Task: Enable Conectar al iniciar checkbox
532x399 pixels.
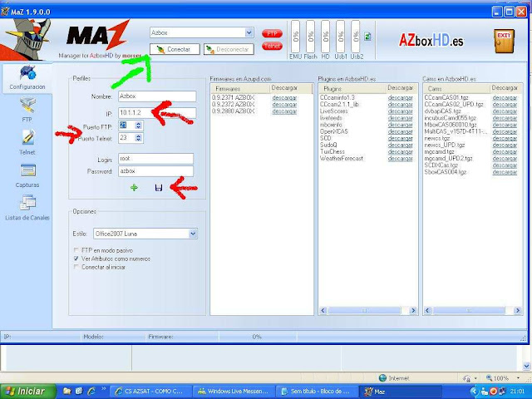Action: pos(76,267)
